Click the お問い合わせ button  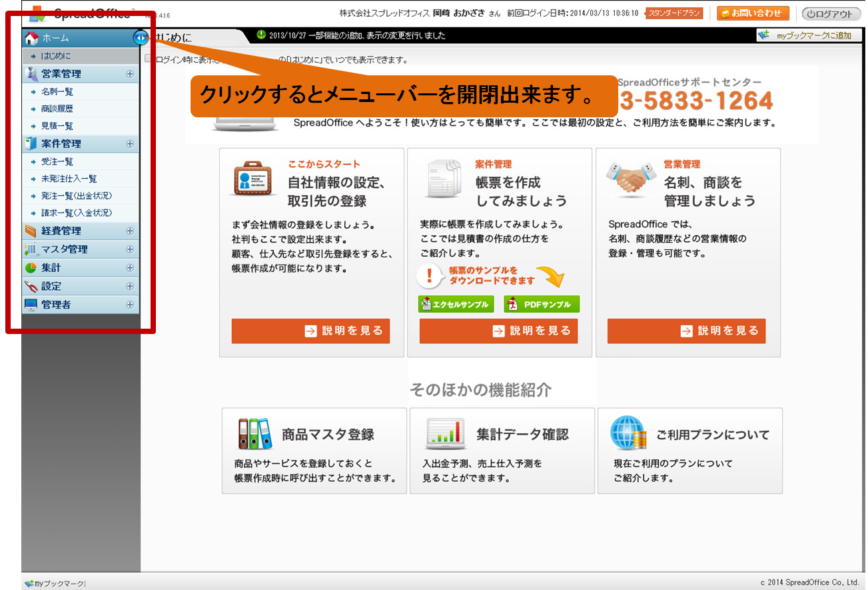753,13
